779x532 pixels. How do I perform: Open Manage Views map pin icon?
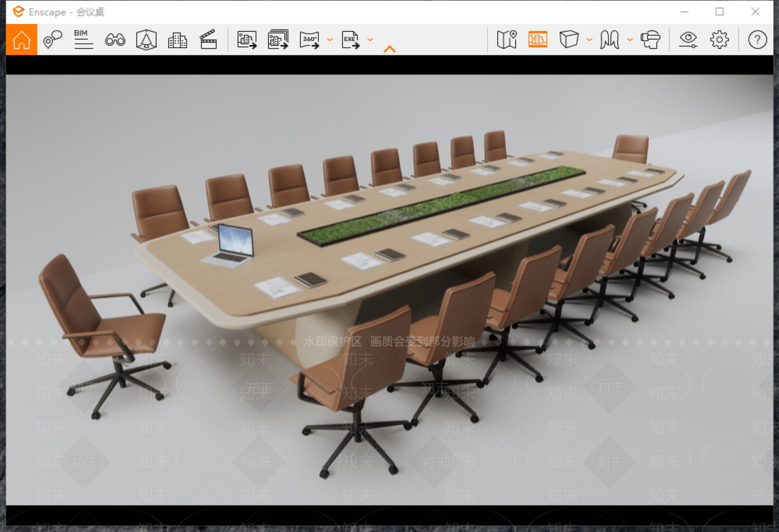[x=53, y=39]
